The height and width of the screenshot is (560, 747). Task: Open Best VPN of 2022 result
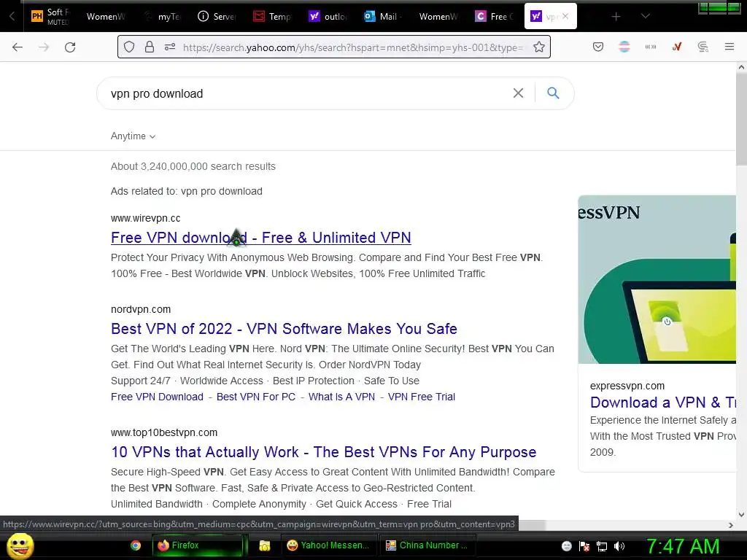pos(284,329)
